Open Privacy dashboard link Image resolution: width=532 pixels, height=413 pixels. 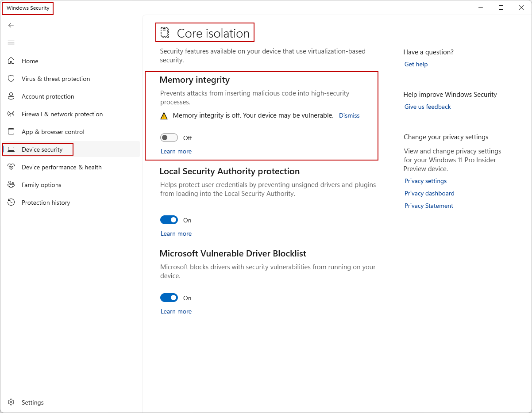pos(429,193)
